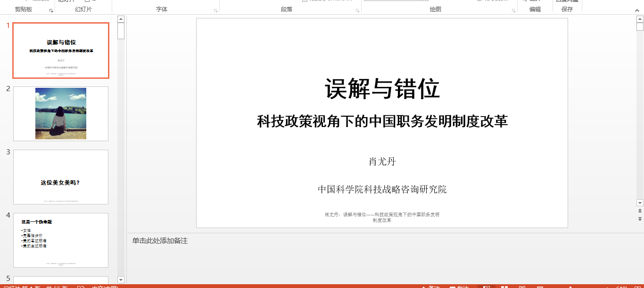Image resolution: width=644 pixels, height=288 pixels.
Task: Click the author name 肖尤丹
Action: 382,161
